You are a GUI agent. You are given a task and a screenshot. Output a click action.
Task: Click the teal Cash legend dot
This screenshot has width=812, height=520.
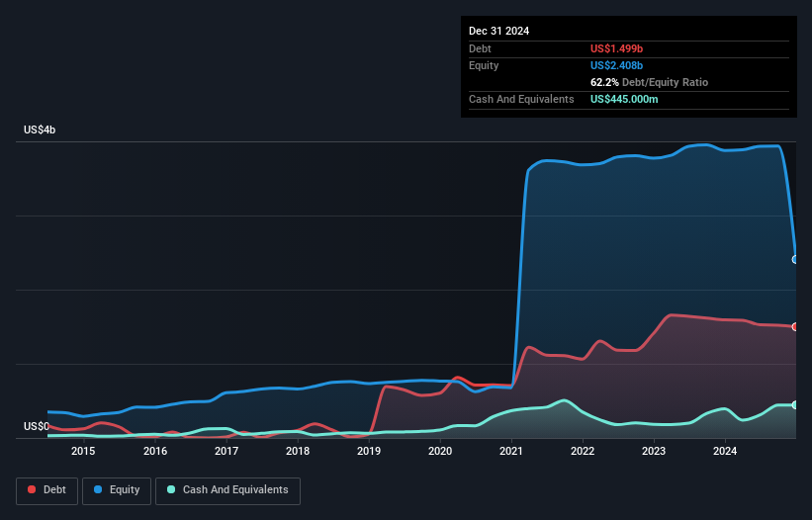[x=171, y=489]
